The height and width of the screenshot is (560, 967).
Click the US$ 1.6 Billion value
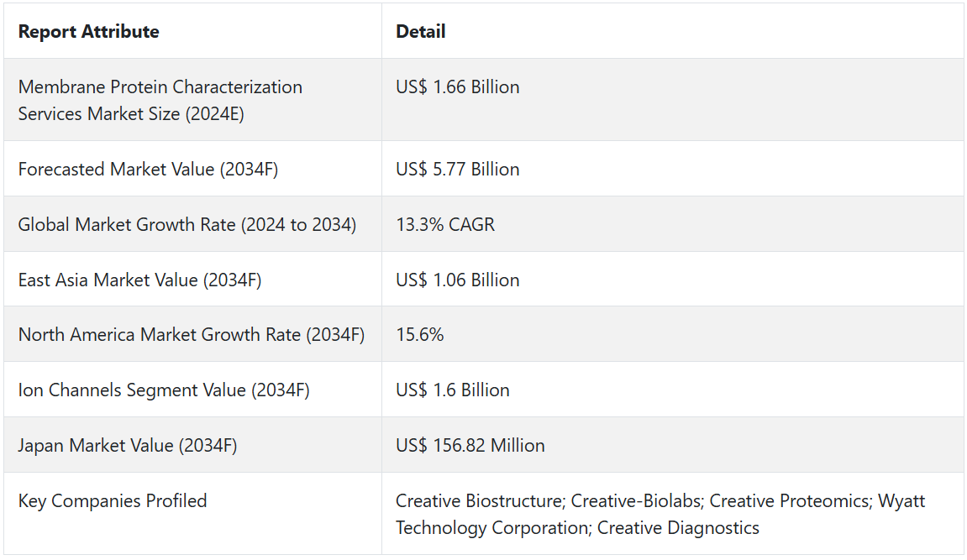coord(452,390)
